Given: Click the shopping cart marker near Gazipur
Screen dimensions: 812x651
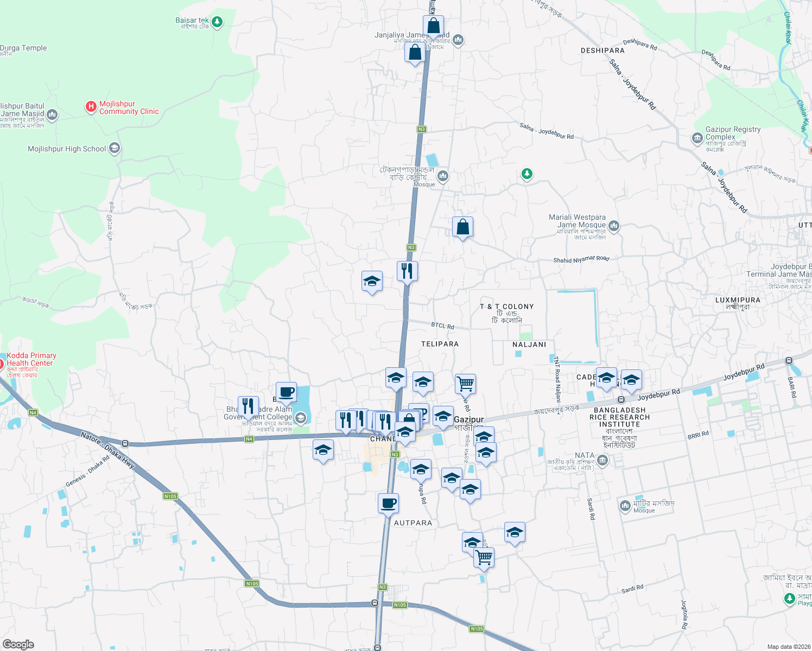Looking at the screenshot, I should tap(465, 382).
